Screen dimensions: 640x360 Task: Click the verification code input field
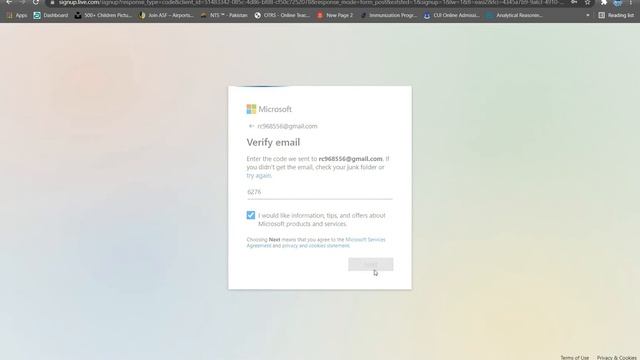pyautogui.click(x=320, y=192)
